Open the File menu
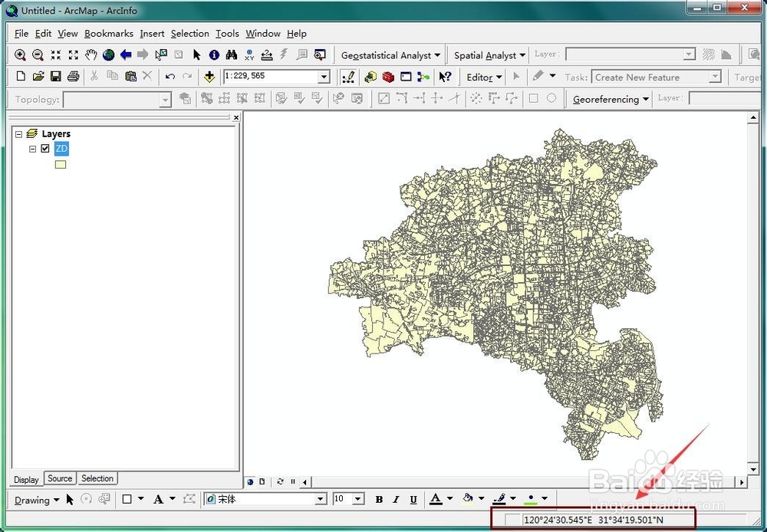767x532 pixels. coord(21,33)
